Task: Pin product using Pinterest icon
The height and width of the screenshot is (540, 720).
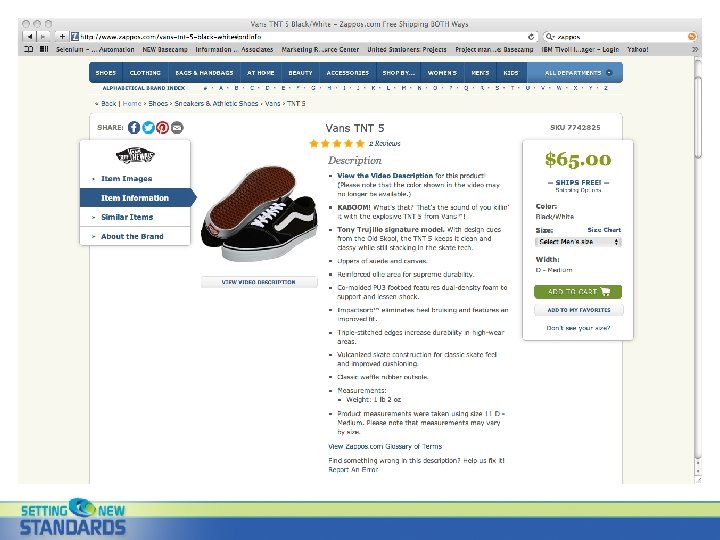Action: [x=163, y=127]
